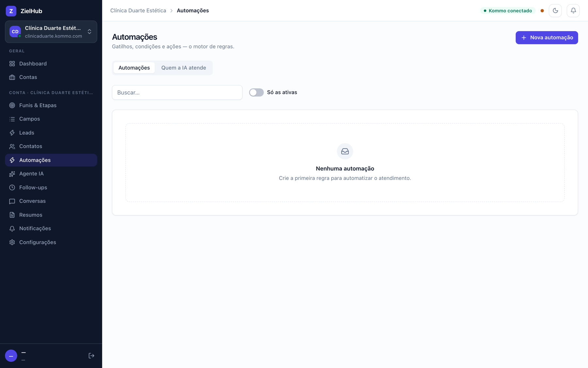Open Configurações from the sidebar
This screenshot has width=588, height=368.
(51, 242)
